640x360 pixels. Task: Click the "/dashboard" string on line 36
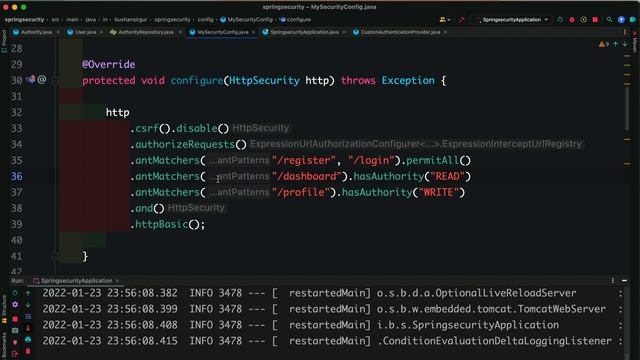306,176
